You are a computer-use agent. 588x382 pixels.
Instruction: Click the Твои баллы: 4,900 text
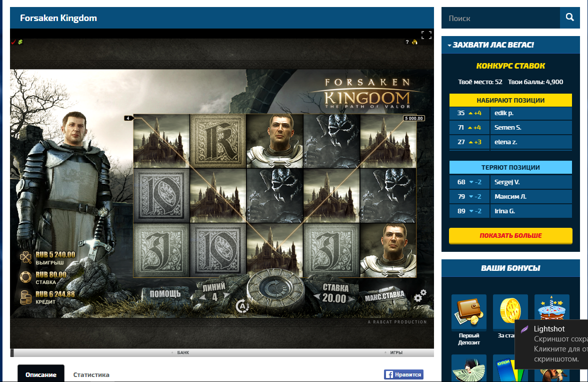(535, 82)
